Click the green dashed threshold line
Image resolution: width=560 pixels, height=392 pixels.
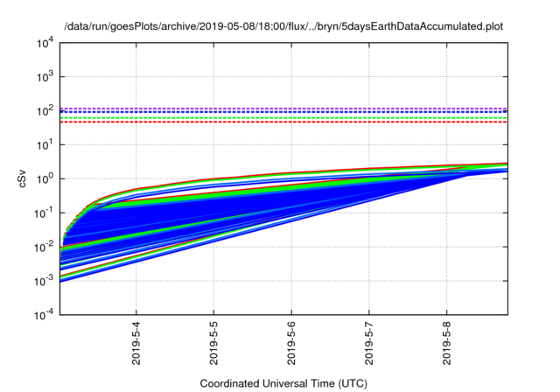pos(283,118)
